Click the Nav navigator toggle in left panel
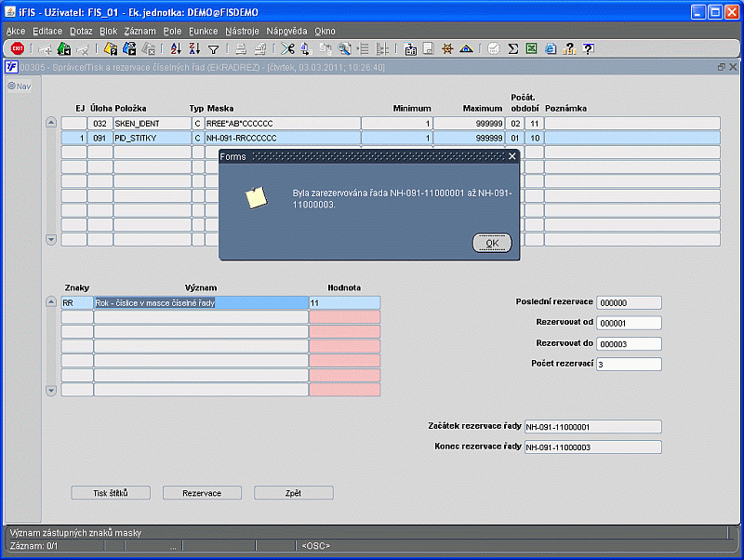Viewport: 744px width, 560px height. 20,87
